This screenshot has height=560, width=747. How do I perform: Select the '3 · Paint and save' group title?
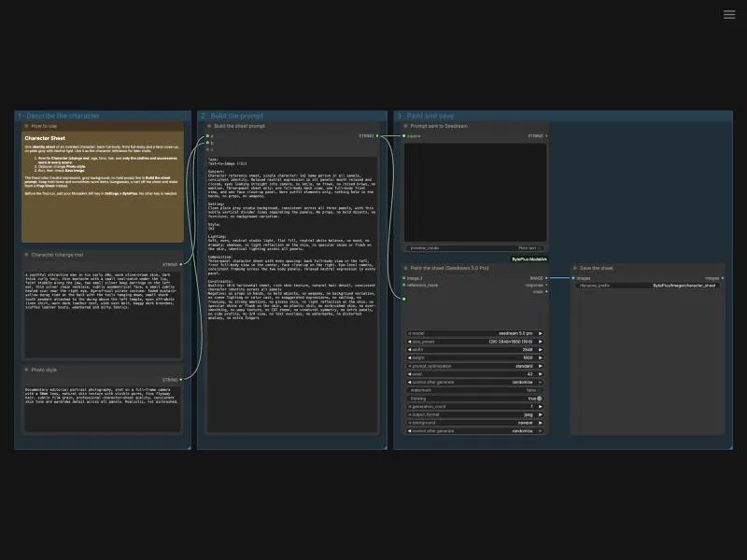426,116
